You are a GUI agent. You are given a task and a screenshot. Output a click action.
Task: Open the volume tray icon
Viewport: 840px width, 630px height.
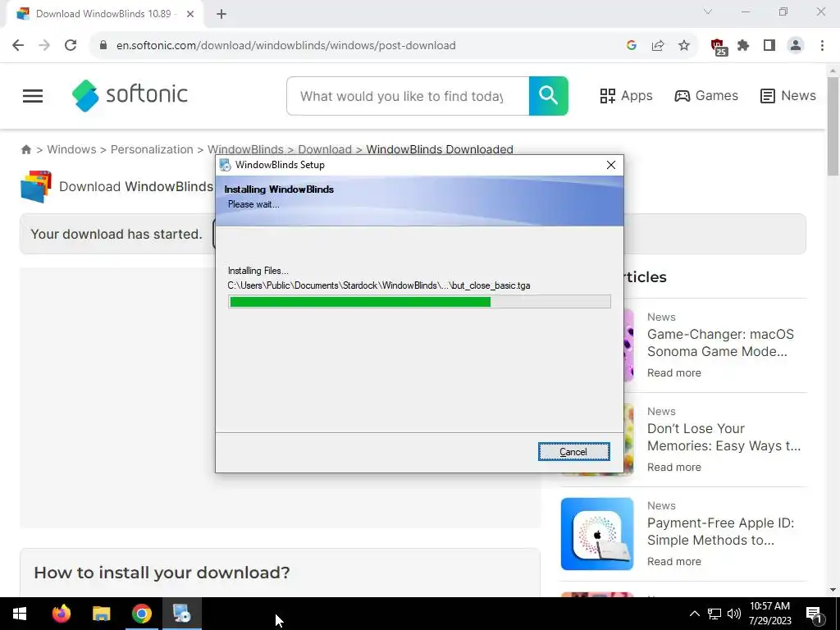click(x=734, y=614)
